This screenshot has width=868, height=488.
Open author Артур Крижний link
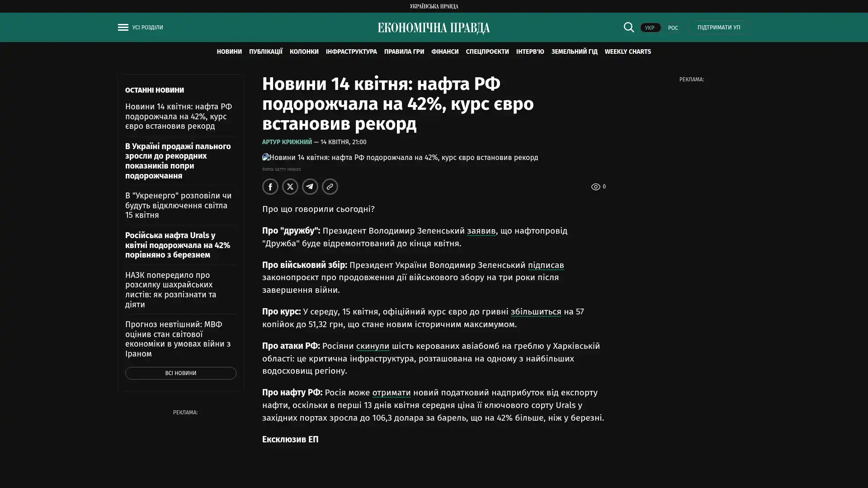pos(287,142)
